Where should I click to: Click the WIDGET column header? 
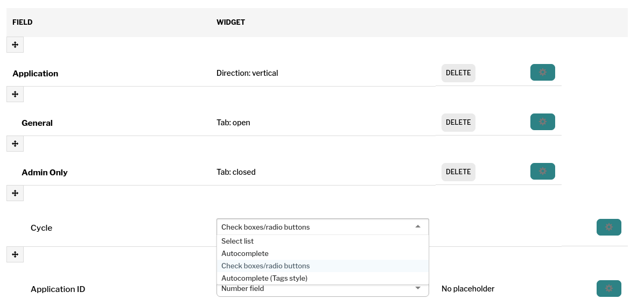pyautogui.click(x=231, y=22)
